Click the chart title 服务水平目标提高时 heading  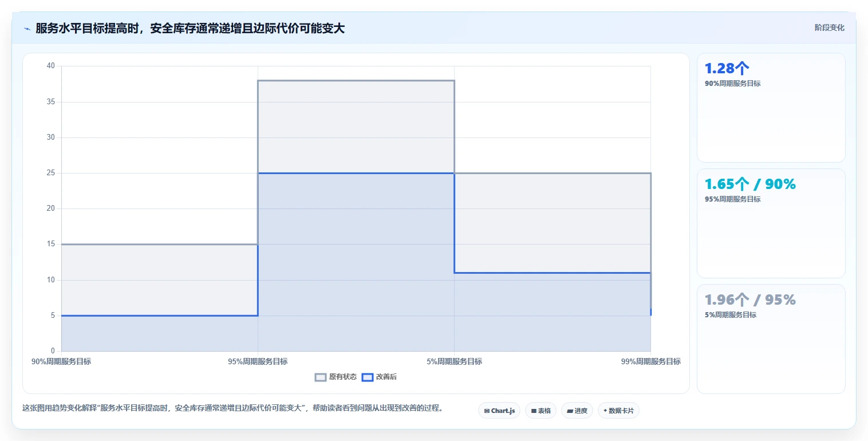[x=190, y=28]
